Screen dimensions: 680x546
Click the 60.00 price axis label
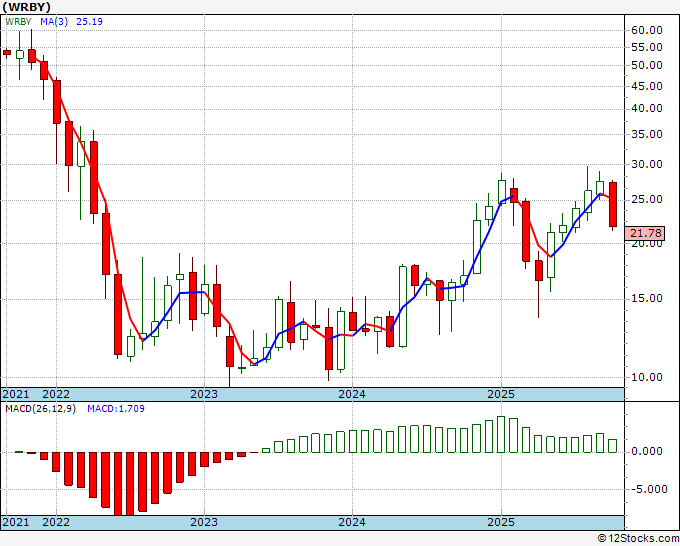647,30
